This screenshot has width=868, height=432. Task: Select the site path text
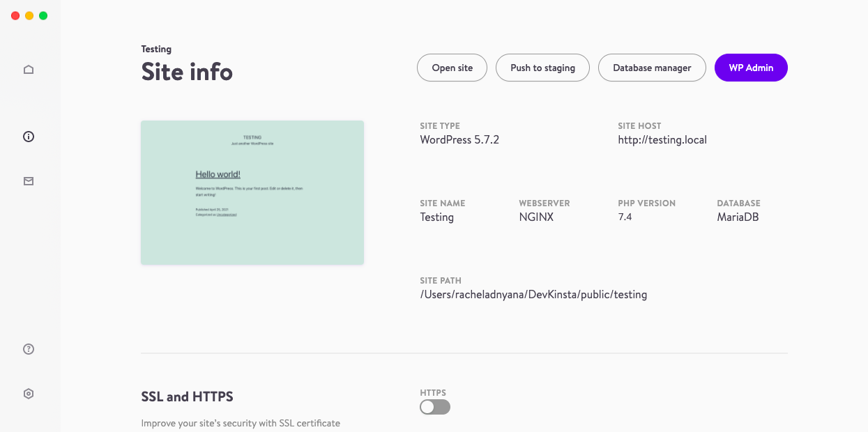(533, 295)
